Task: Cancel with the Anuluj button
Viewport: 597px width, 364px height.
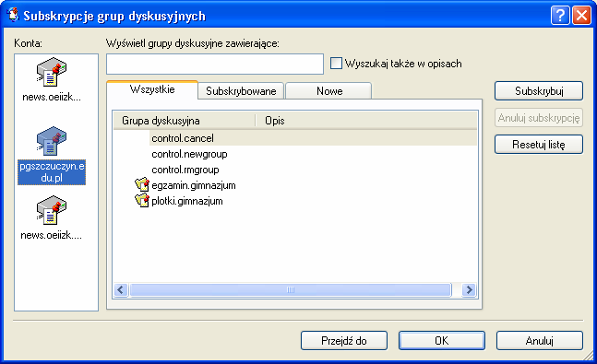Action: pyautogui.click(x=540, y=340)
